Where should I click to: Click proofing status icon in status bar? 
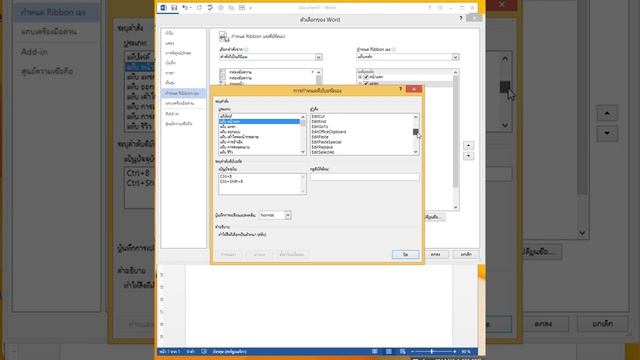click(x=204, y=351)
